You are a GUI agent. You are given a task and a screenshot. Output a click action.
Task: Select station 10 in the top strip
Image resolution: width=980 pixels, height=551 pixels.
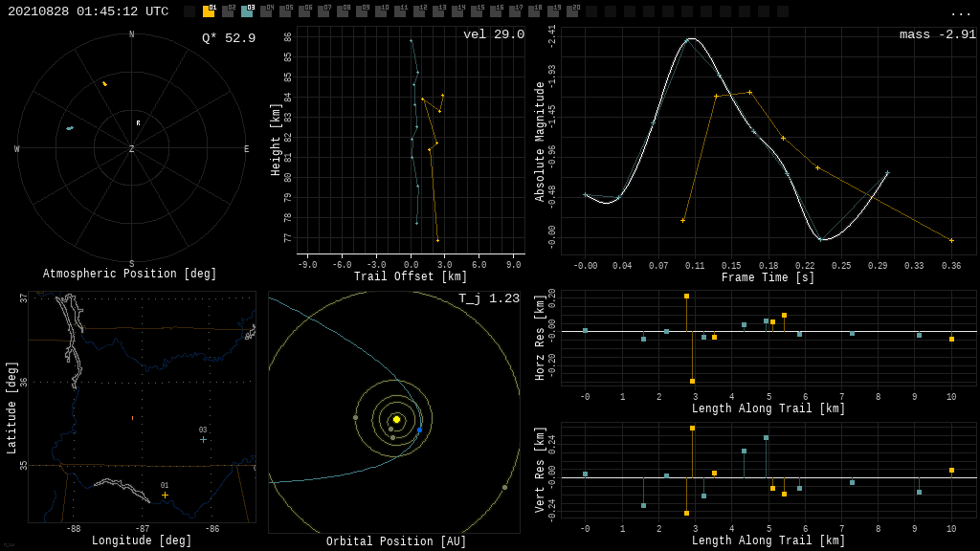[381, 11]
